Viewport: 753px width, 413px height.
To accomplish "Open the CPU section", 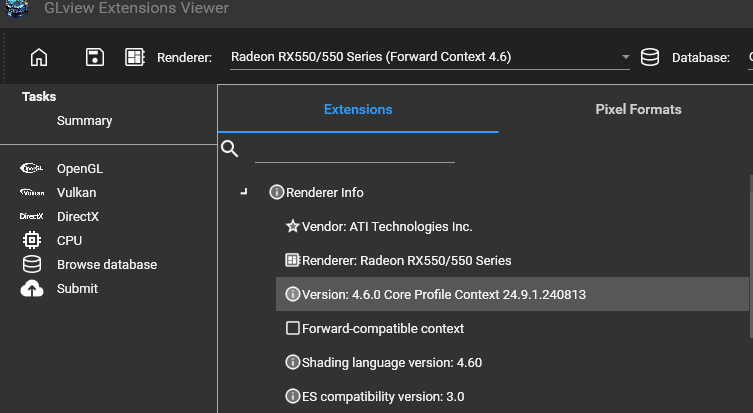I will [69, 241].
